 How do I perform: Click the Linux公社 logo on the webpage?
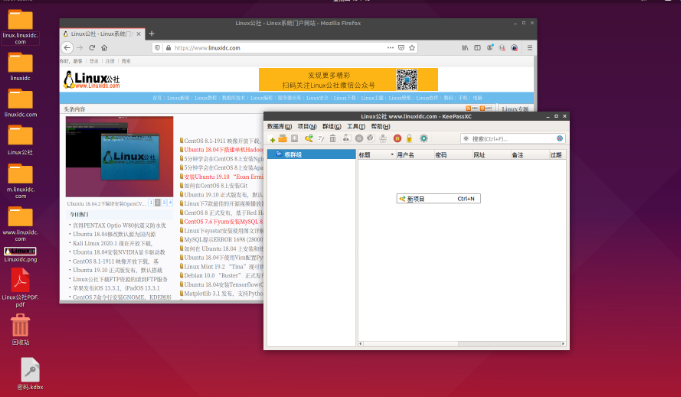pyautogui.click(x=92, y=80)
